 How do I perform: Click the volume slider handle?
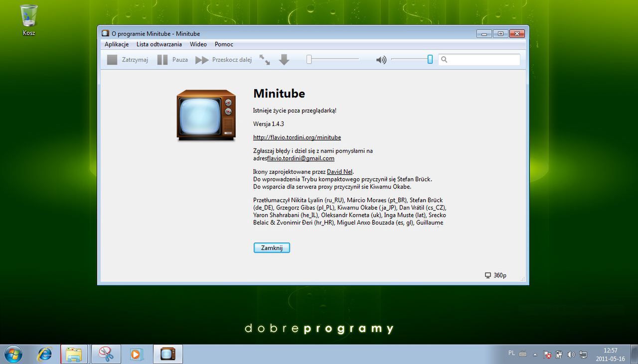[430, 59]
